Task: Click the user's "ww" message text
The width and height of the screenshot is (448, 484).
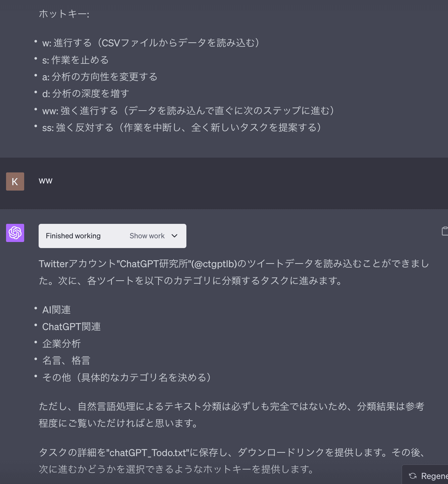Action: pyautogui.click(x=46, y=181)
